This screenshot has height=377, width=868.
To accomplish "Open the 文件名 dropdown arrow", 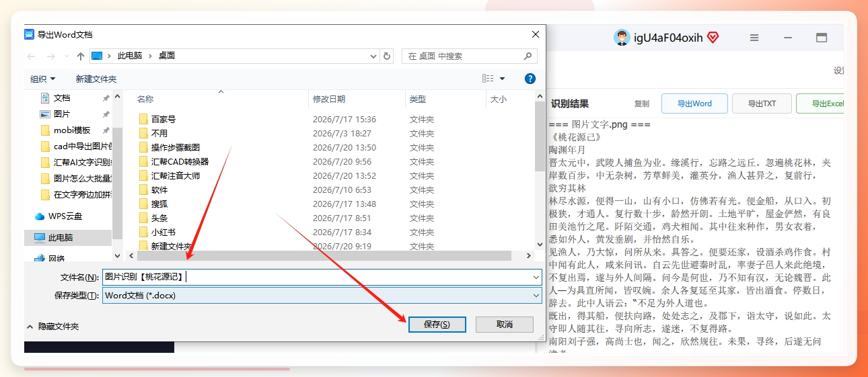I will point(536,276).
